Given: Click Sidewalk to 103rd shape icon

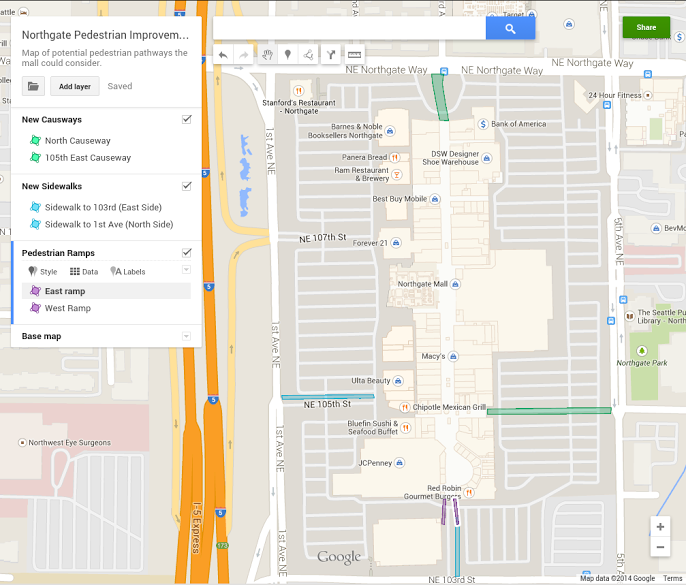Looking at the screenshot, I should pyautogui.click(x=35, y=207).
